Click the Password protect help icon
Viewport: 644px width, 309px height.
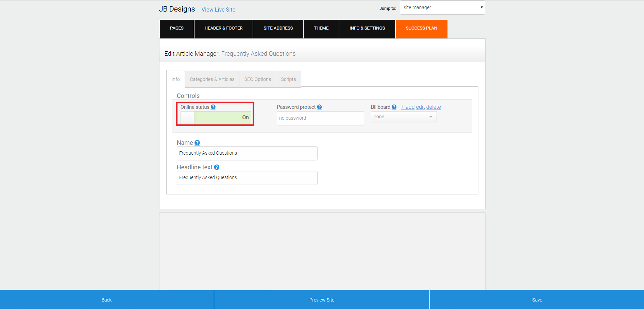(x=319, y=107)
